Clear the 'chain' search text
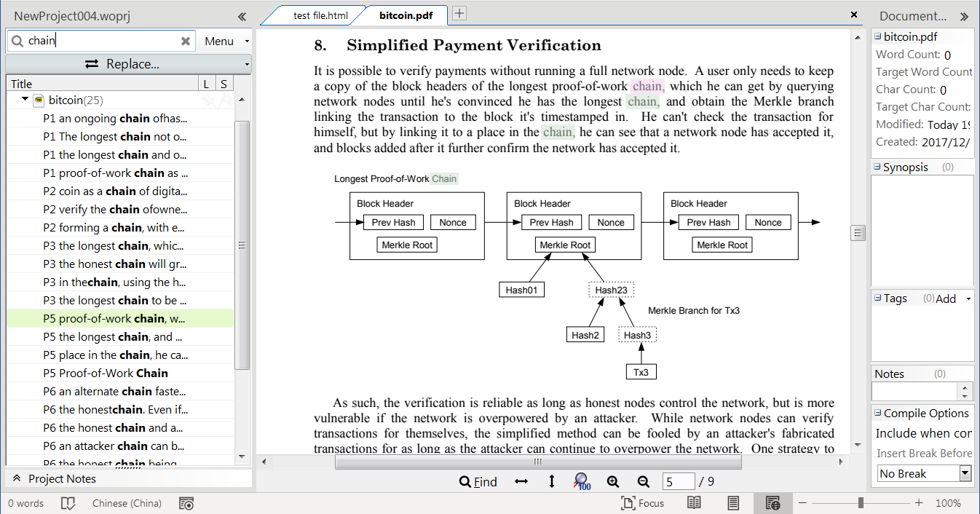The image size is (980, 514). point(186,41)
